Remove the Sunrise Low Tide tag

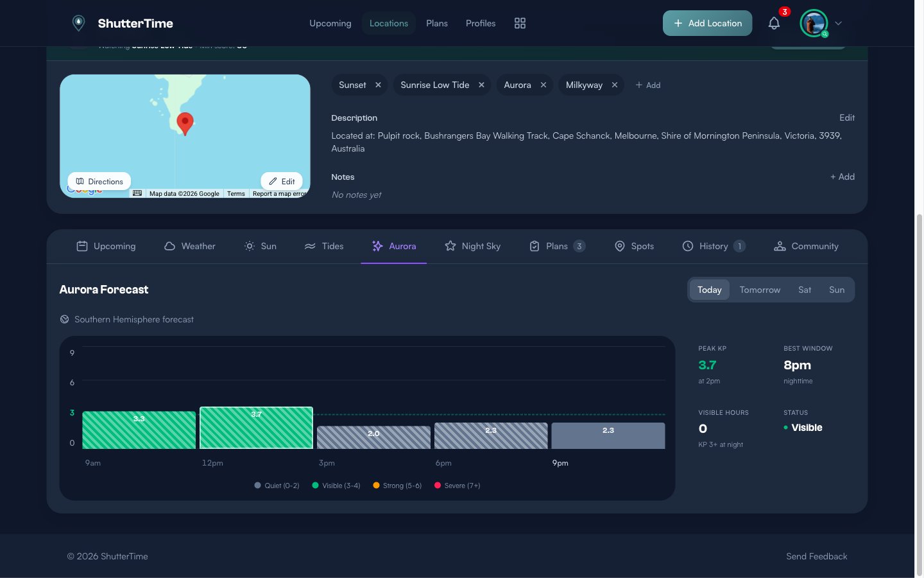point(481,85)
